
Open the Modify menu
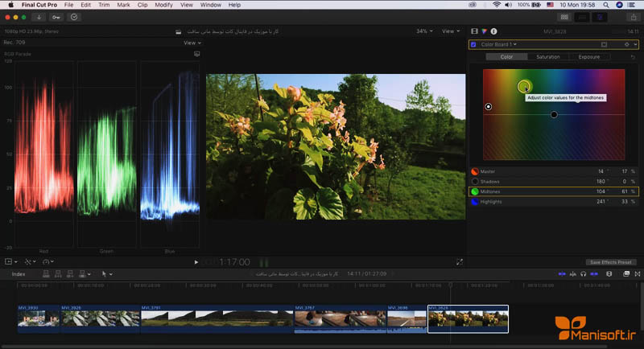(163, 5)
